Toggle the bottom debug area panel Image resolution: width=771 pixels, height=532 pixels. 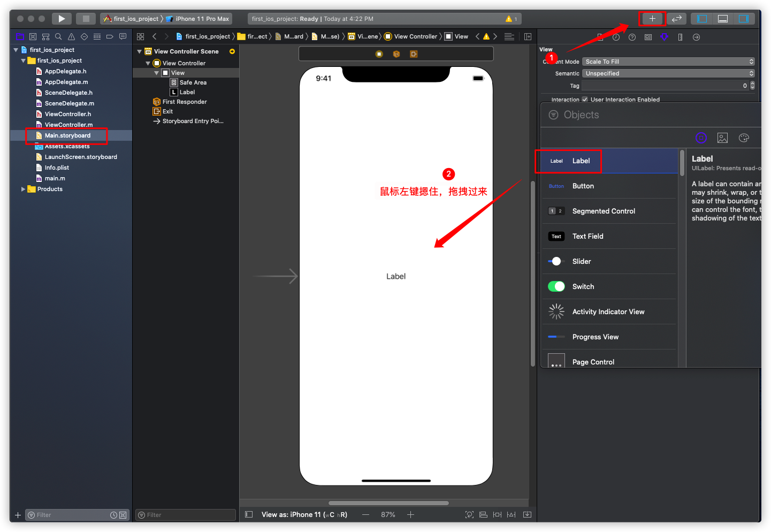(x=723, y=19)
